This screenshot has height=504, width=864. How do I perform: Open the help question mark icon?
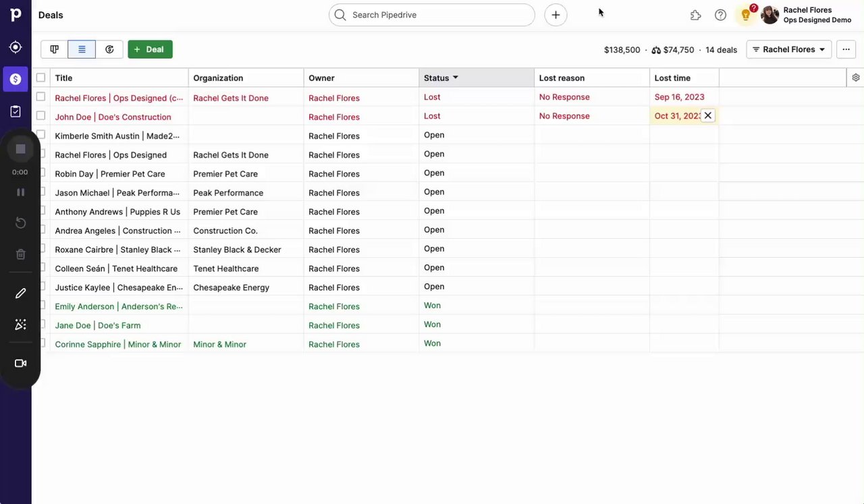[x=720, y=15]
